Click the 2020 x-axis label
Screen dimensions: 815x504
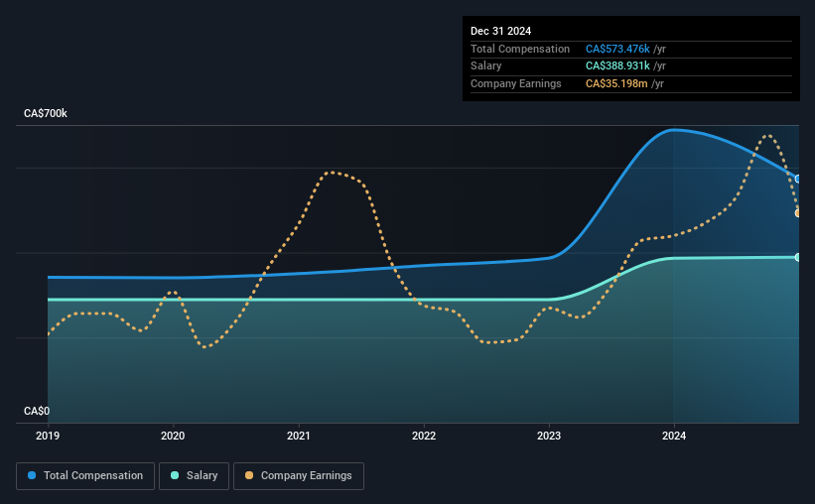click(x=173, y=436)
